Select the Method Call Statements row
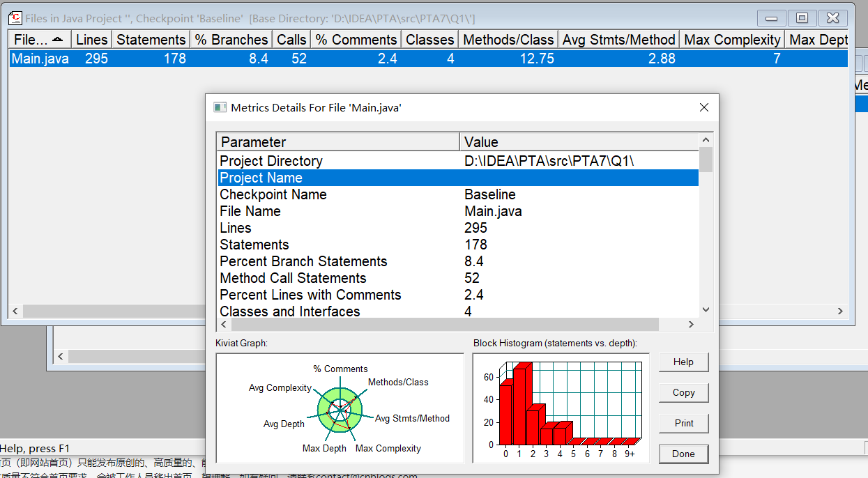Screen dimensions: 868x478 458,278
